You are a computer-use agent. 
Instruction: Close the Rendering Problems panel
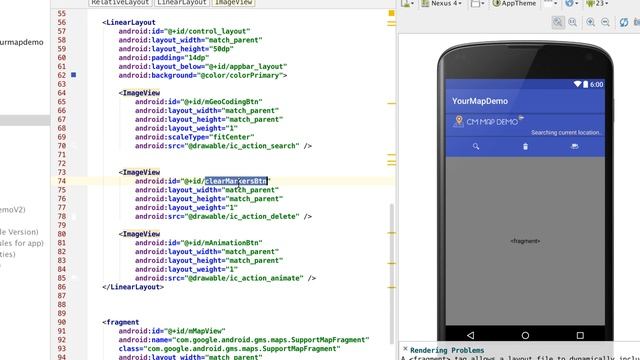tap(405, 349)
